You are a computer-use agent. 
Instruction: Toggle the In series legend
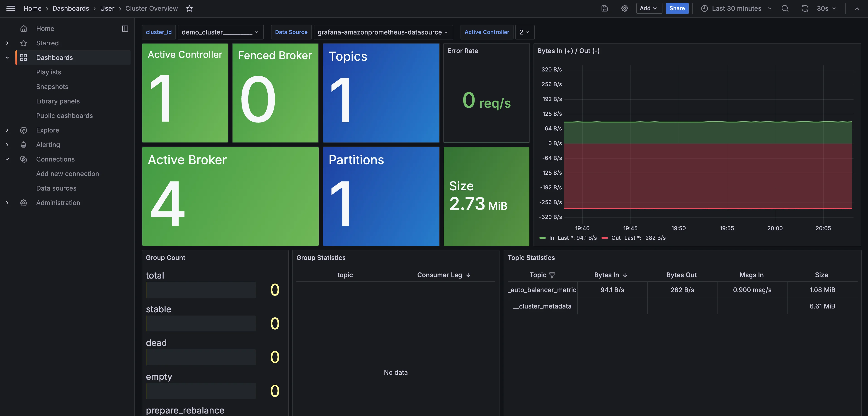(x=551, y=238)
